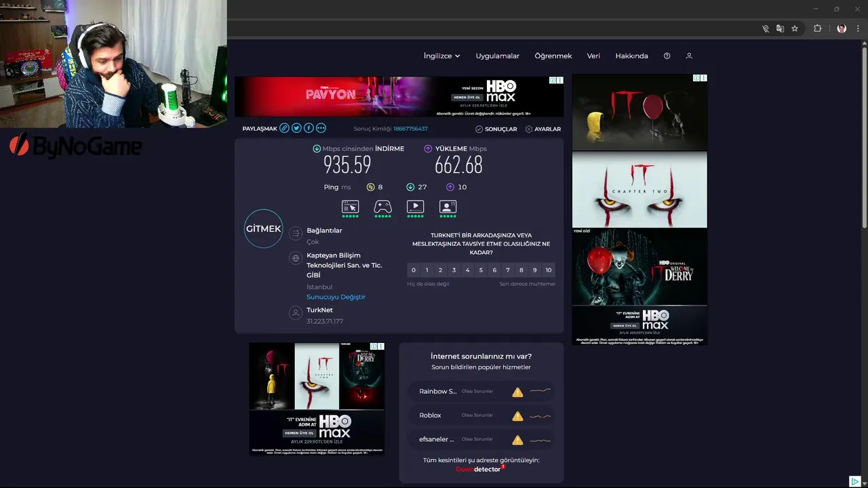868x488 pixels.
Task: Click the Welcome to Derry ad image
Action: pos(639,266)
